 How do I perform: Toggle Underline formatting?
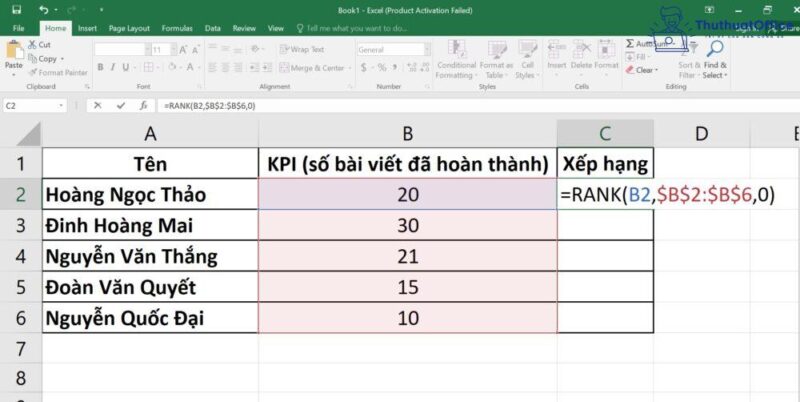click(125, 67)
